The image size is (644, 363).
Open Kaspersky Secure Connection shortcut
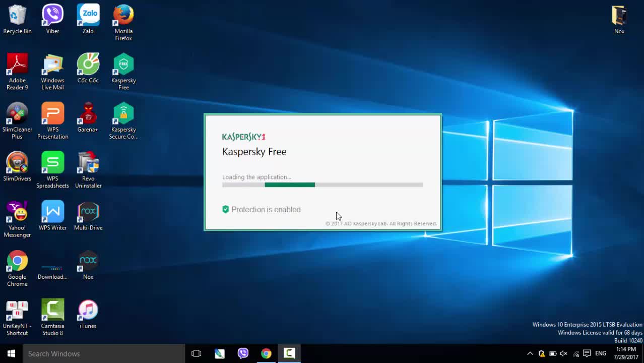(123, 121)
